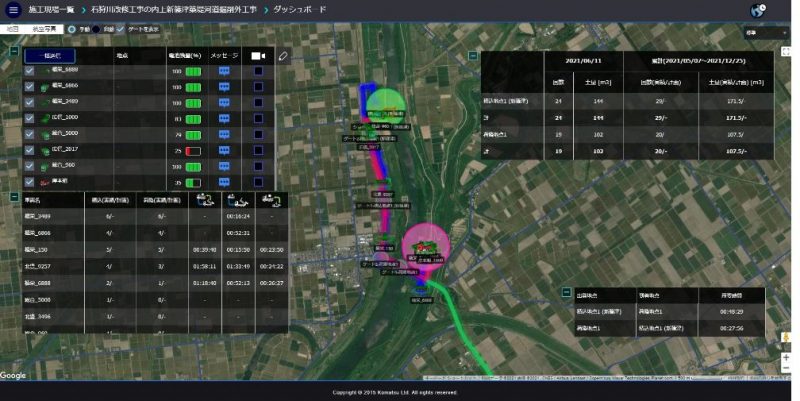Open message icon for the _6866 vehicle row

(x=224, y=87)
